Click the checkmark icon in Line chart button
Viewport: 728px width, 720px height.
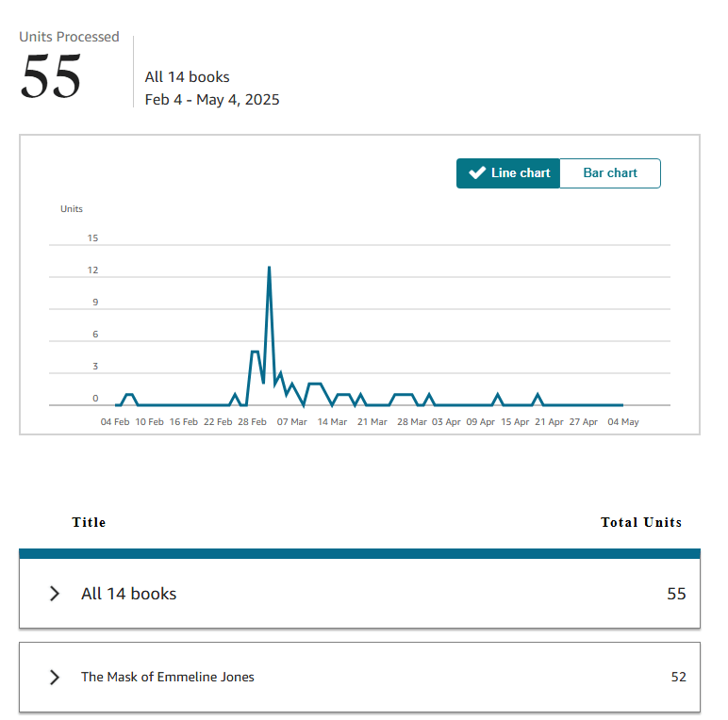click(477, 173)
